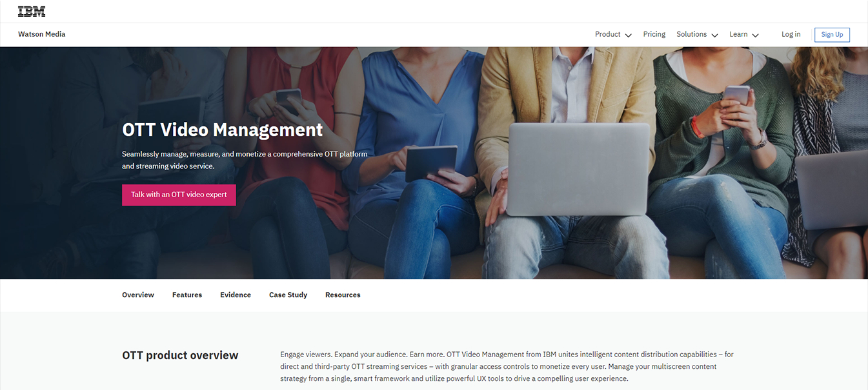Open the Watson Media home link
This screenshot has height=390, width=868.
[42, 34]
